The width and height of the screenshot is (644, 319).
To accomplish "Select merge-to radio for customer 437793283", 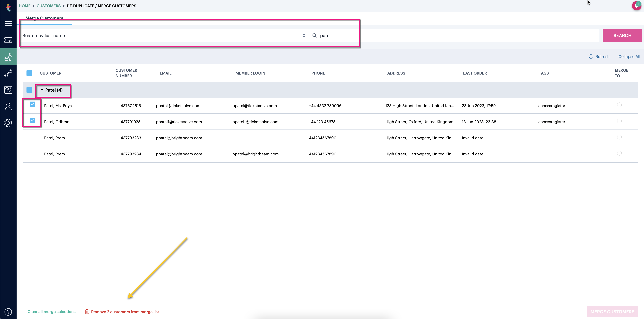I will tap(619, 137).
